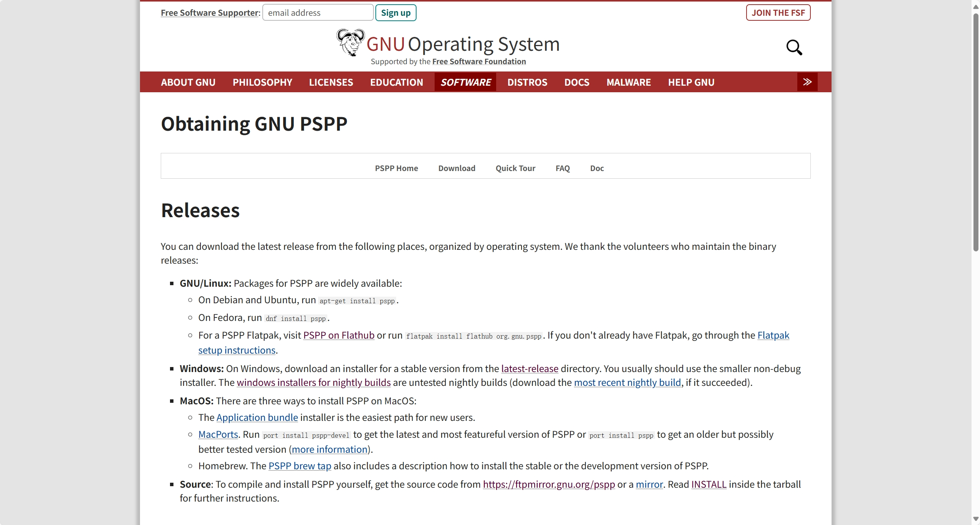Open the Free Software Foundation link
This screenshot has height=525, width=980.
click(x=479, y=61)
